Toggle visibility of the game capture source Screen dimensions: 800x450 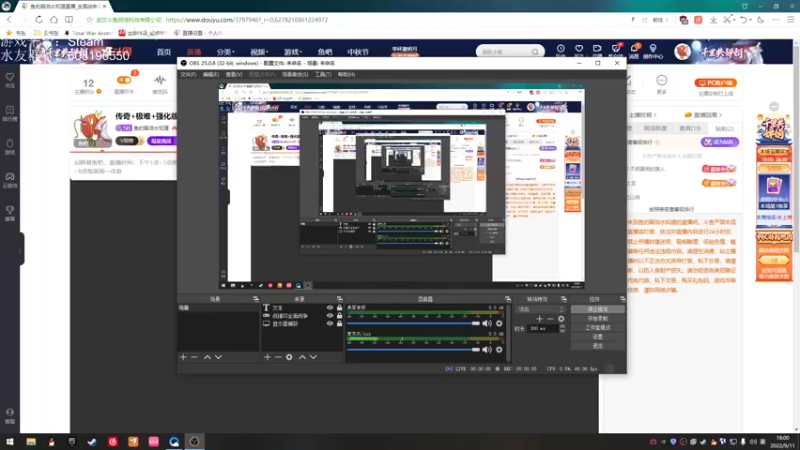coord(330,315)
